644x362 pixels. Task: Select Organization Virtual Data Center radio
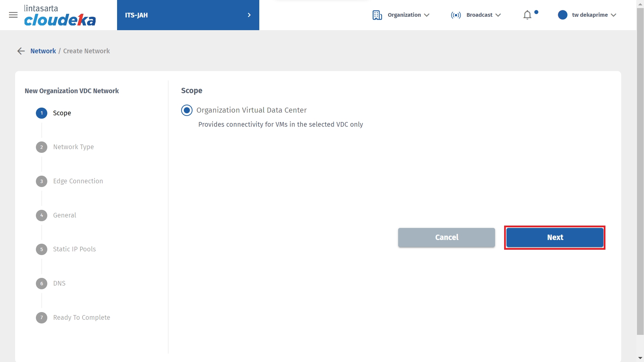click(x=187, y=110)
